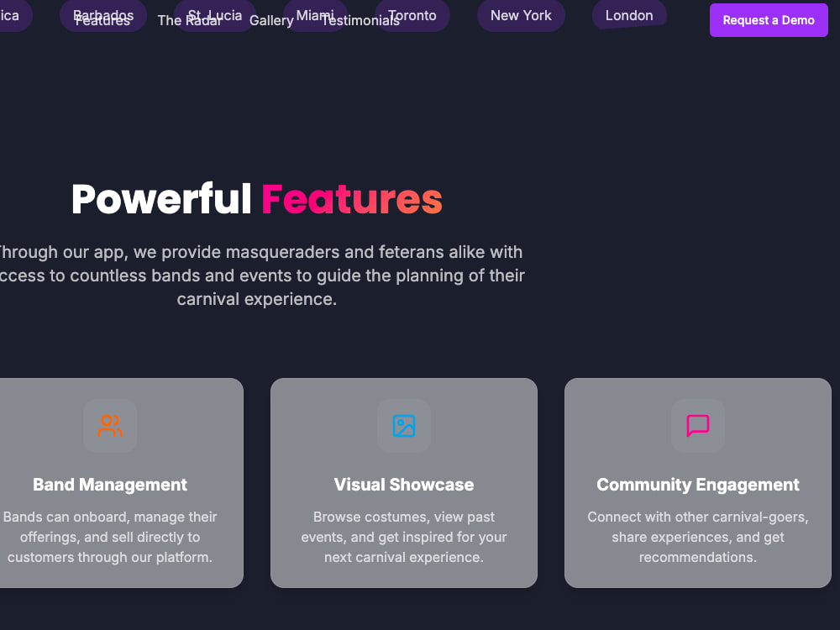Open the Gallery nav link
This screenshot has height=630, width=840.
point(271,21)
